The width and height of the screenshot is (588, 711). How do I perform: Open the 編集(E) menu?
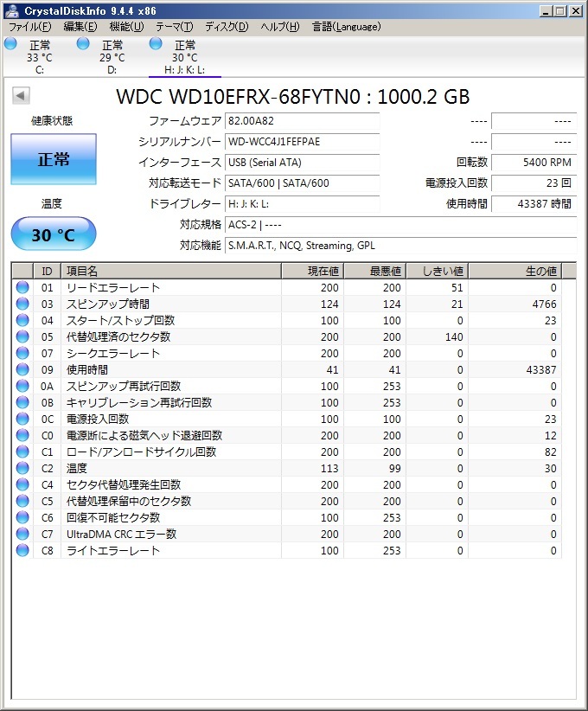pyautogui.click(x=80, y=27)
